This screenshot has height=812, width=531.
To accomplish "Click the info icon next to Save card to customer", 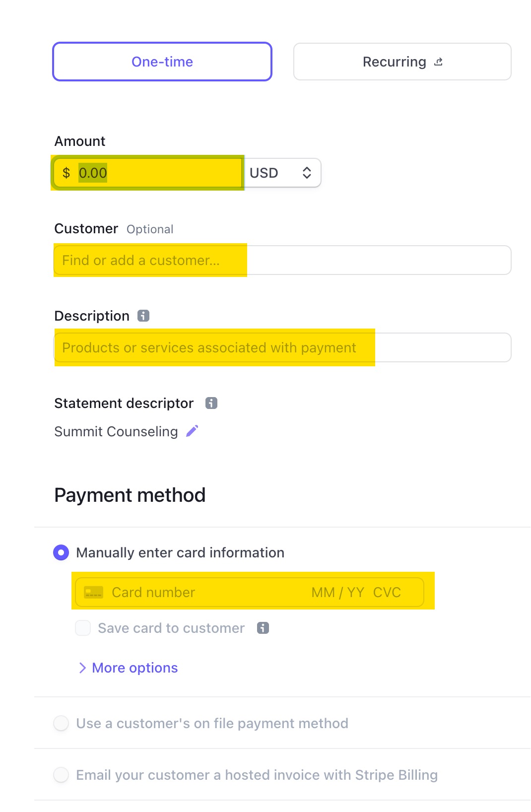I will [x=262, y=628].
